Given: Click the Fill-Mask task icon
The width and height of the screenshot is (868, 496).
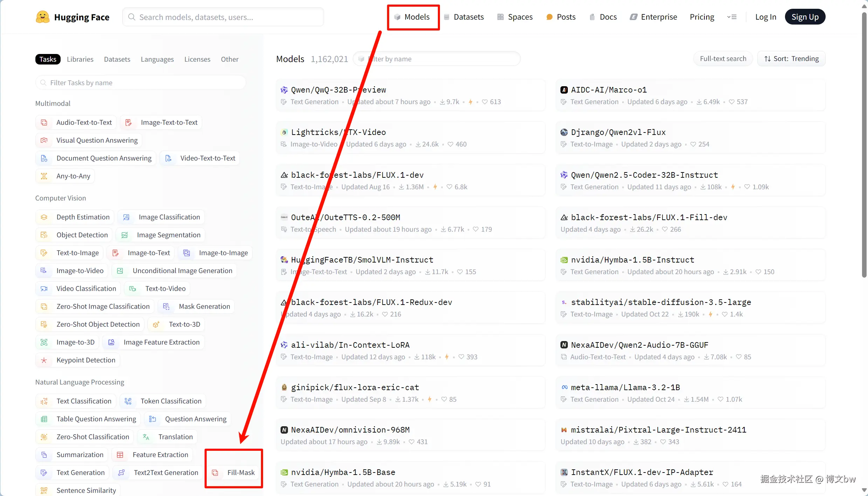Looking at the screenshot, I should [215, 473].
